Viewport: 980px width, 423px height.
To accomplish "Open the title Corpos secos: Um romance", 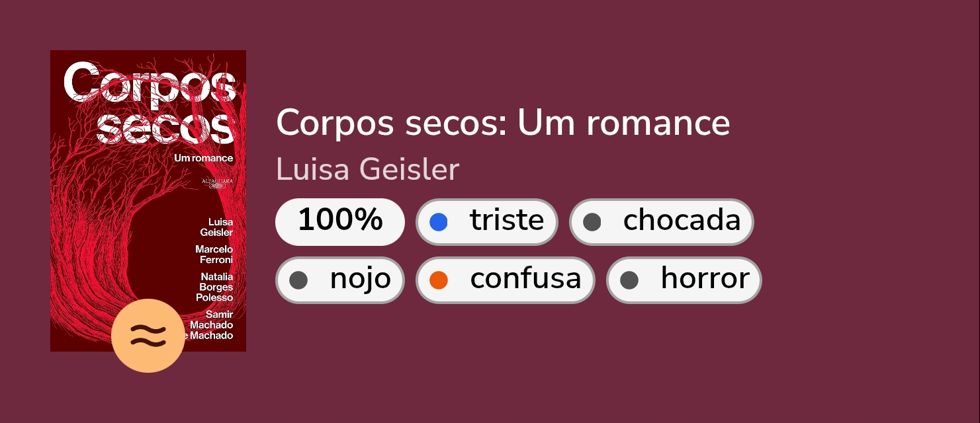I will point(503,122).
